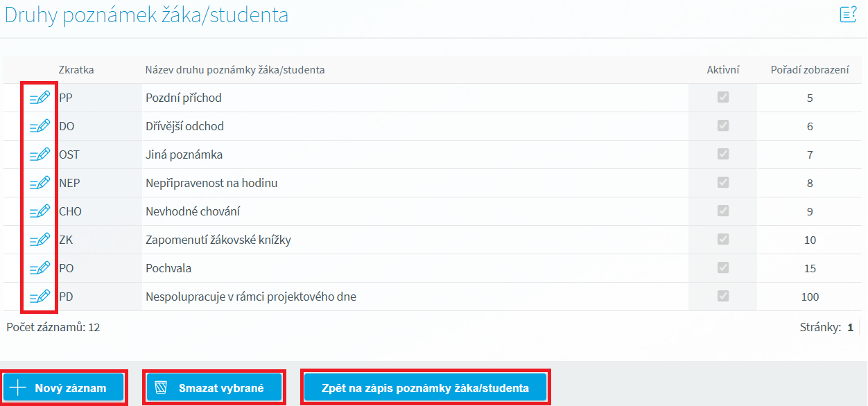
Task: Edit the Jiná poznámka record
Action: point(40,155)
